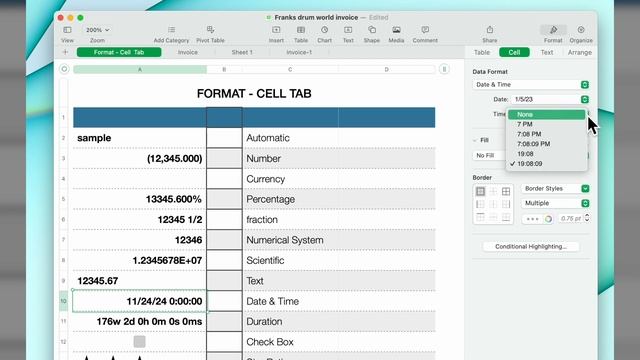
Task: Click the Share toolbar icon
Action: click(x=489, y=30)
